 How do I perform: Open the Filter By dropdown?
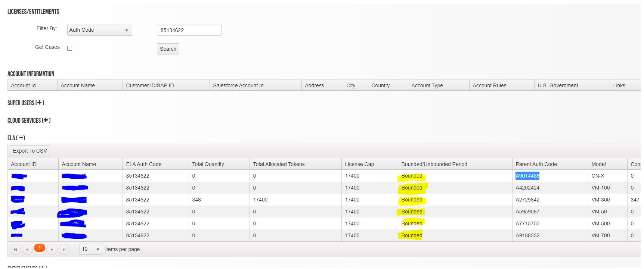click(x=99, y=30)
